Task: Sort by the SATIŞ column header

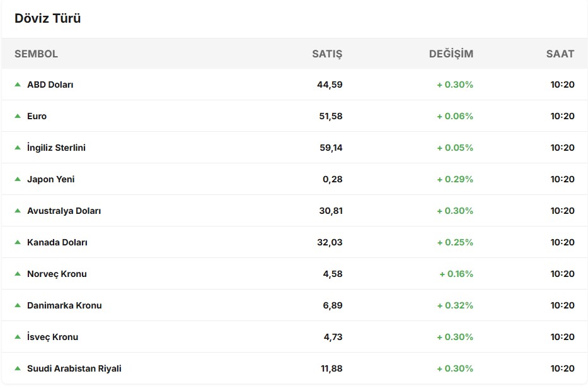Action: point(327,54)
